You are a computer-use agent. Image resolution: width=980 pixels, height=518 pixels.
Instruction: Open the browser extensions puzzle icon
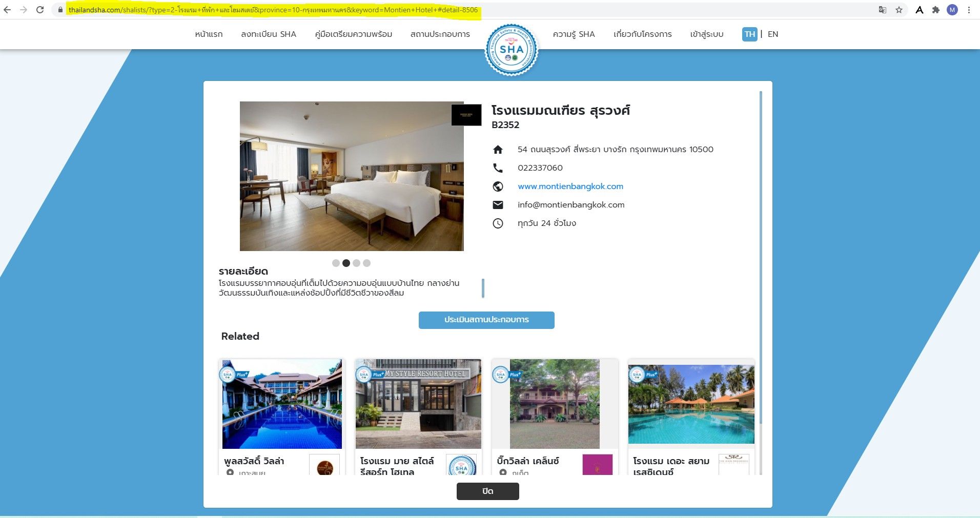936,10
